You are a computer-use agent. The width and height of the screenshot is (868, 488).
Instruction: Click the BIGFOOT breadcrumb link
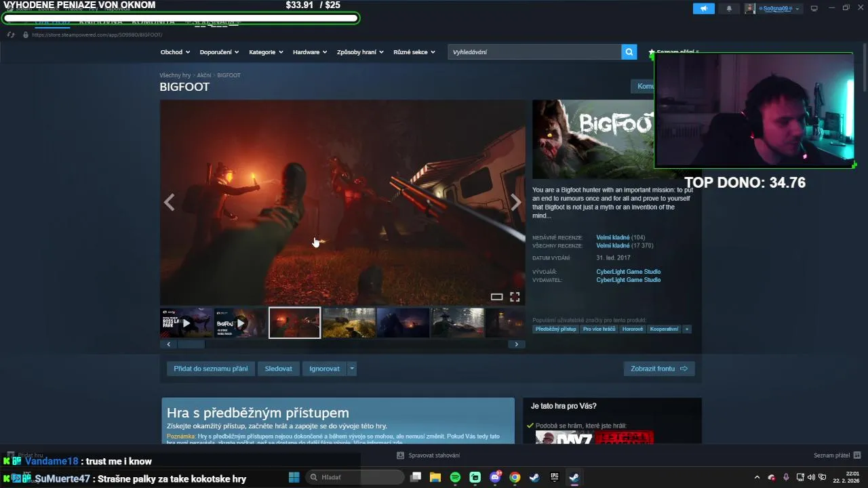[229, 75]
